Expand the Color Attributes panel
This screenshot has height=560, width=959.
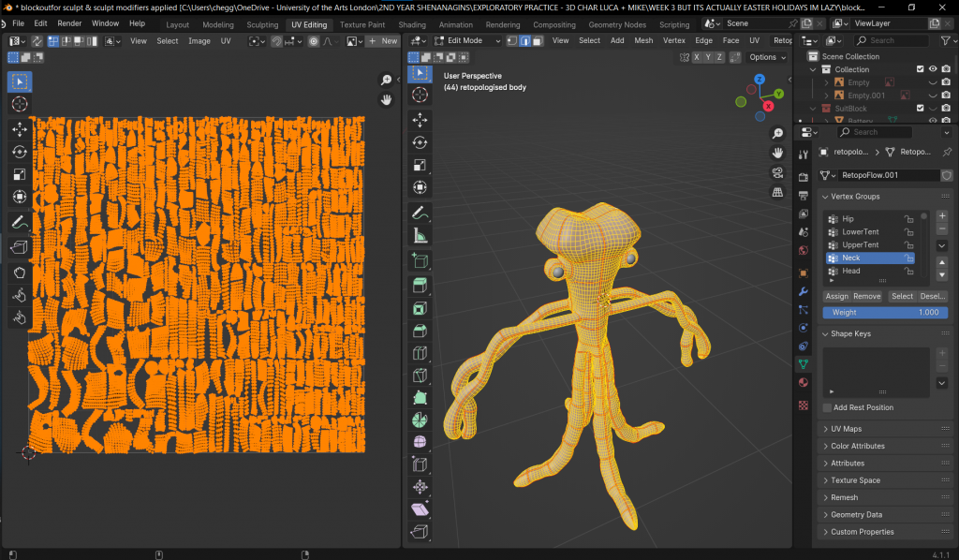(825, 447)
